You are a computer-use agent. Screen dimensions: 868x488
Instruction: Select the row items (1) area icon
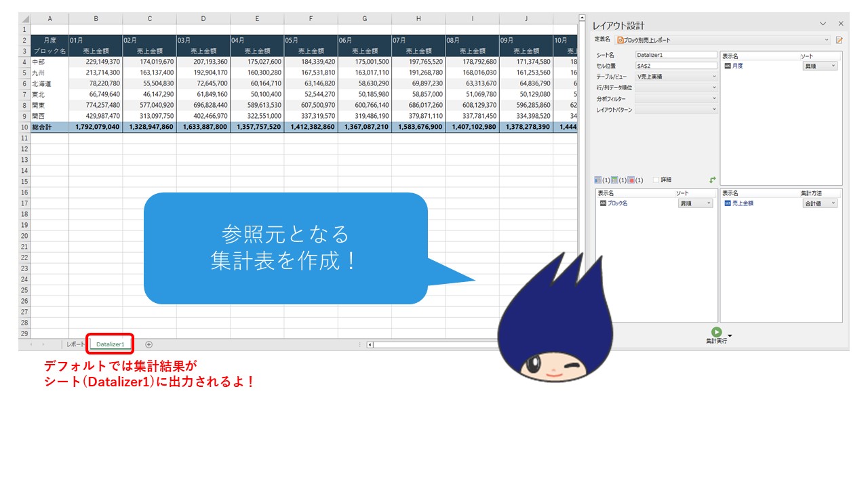(597, 180)
